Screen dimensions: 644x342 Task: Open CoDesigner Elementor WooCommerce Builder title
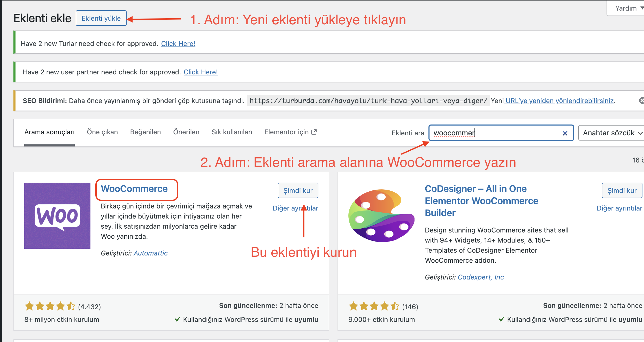pos(481,201)
